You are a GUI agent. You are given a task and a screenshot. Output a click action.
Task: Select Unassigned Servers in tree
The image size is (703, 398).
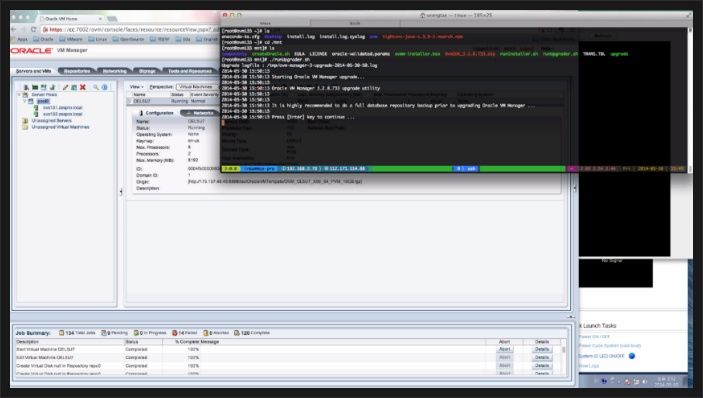(x=51, y=121)
